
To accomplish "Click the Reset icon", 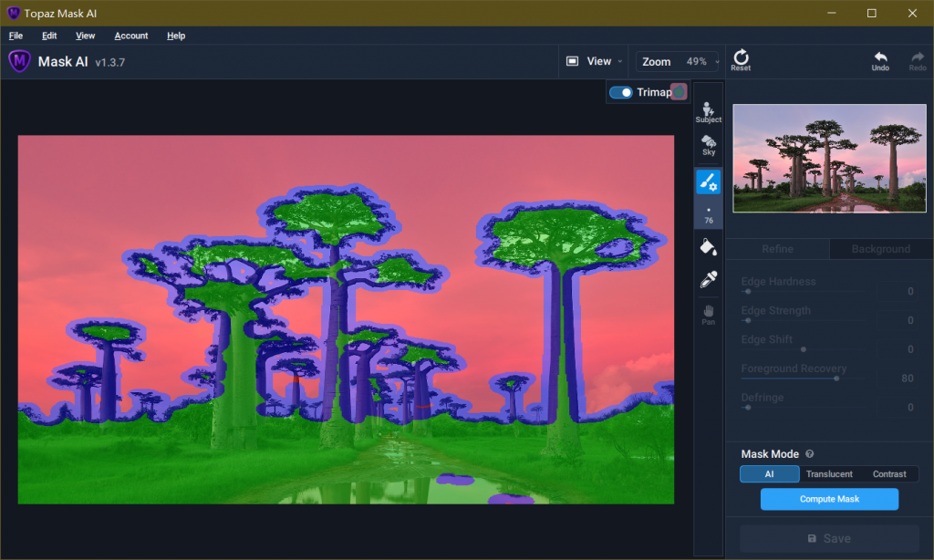I will tap(741, 60).
